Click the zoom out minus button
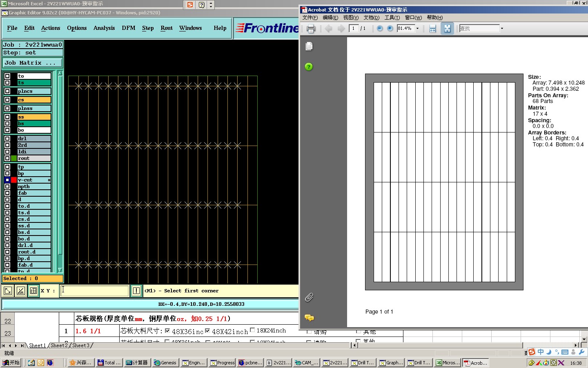 point(380,28)
